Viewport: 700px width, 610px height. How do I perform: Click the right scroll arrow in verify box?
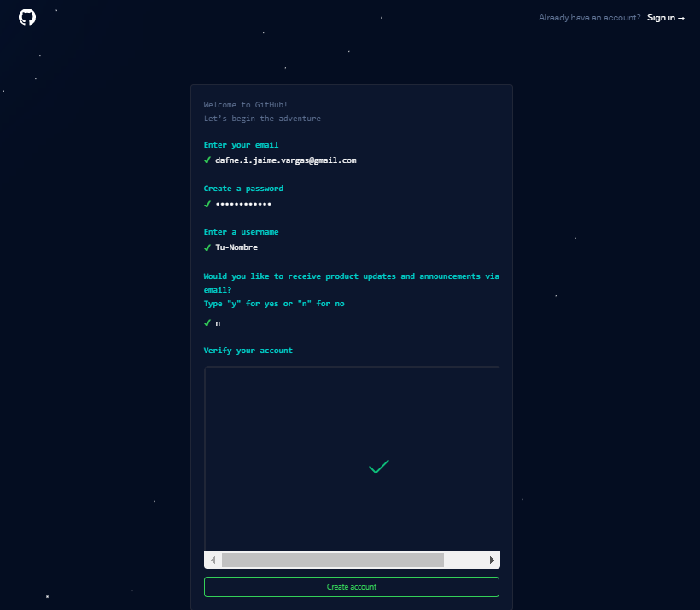(492, 560)
